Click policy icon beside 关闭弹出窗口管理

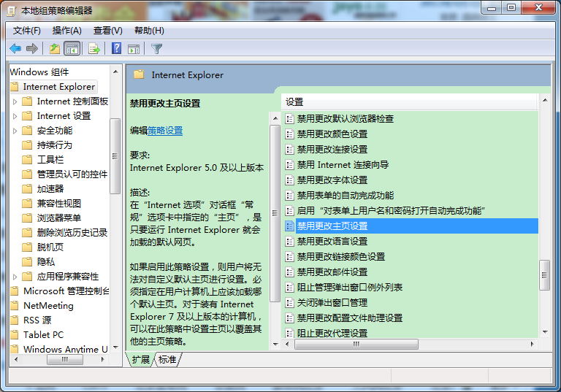tap(289, 303)
